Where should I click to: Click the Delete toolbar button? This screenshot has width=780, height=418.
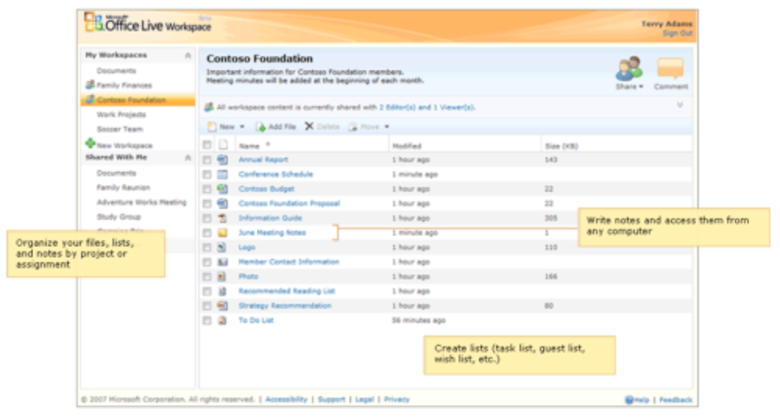pos(322,126)
